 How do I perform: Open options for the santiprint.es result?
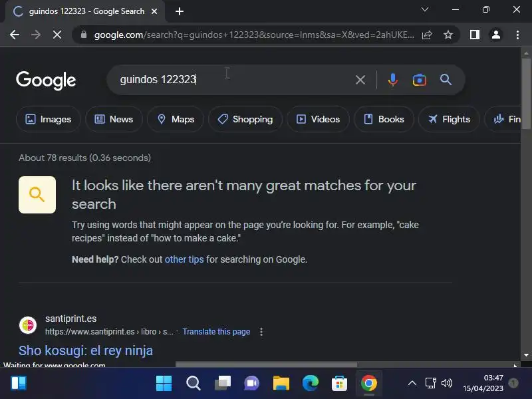coord(261,332)
